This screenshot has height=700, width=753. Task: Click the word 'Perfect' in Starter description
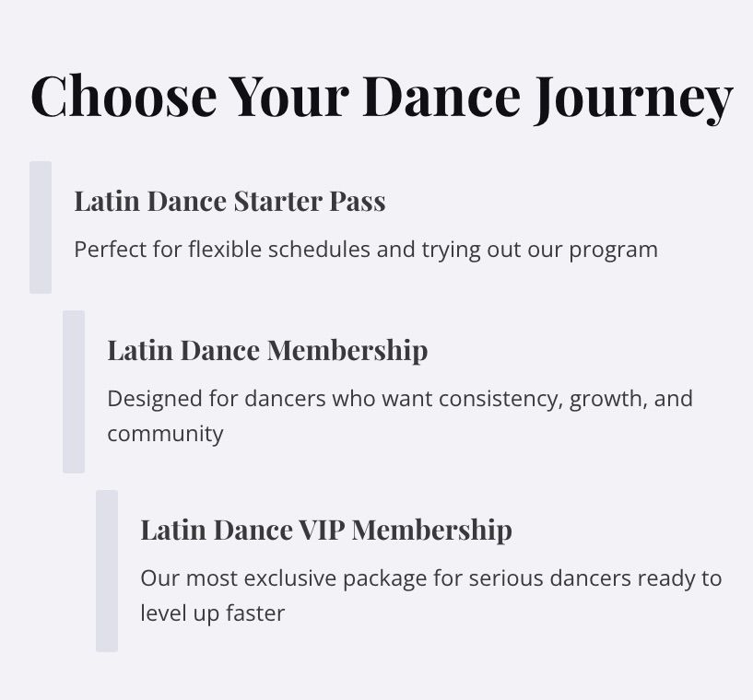111,250
